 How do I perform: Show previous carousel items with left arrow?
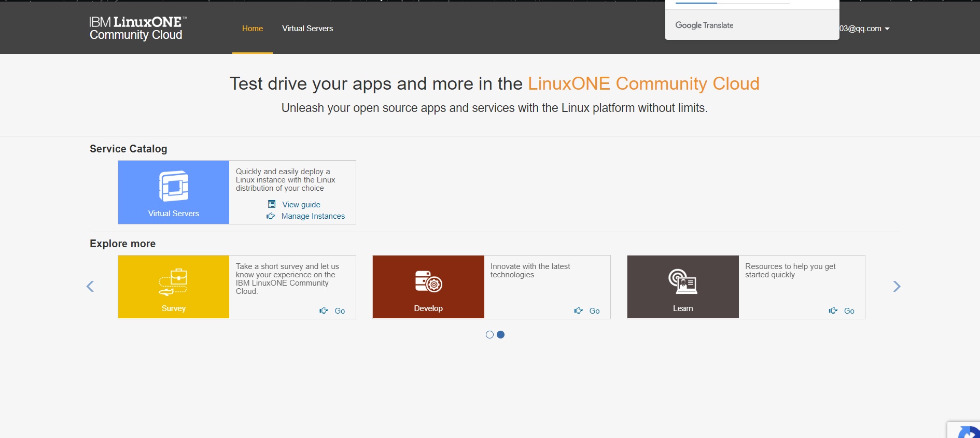pos(90,287)
